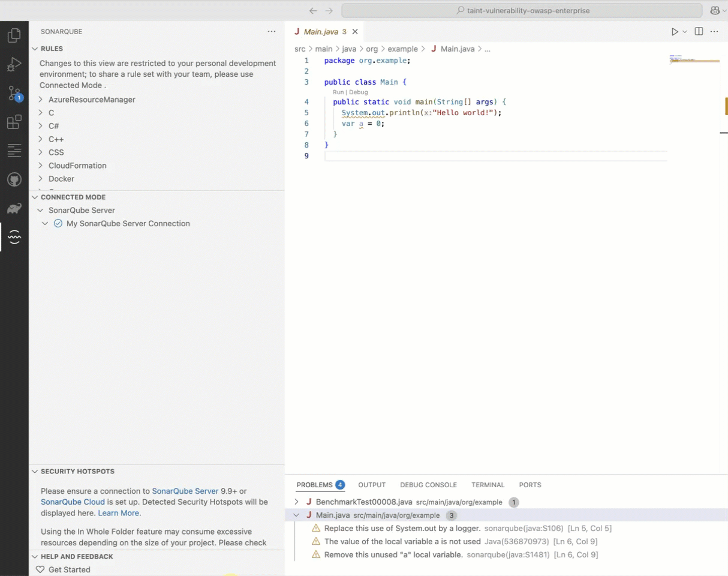This screenshot has width=728, height=576.
Task: Open the Get Started help item
Action: coord(69,569)
